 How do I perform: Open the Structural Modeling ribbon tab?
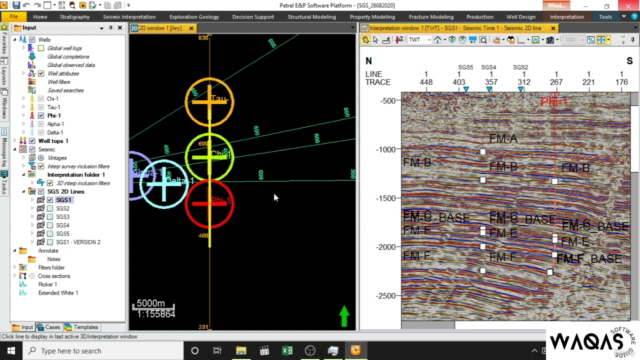(311, 17)
